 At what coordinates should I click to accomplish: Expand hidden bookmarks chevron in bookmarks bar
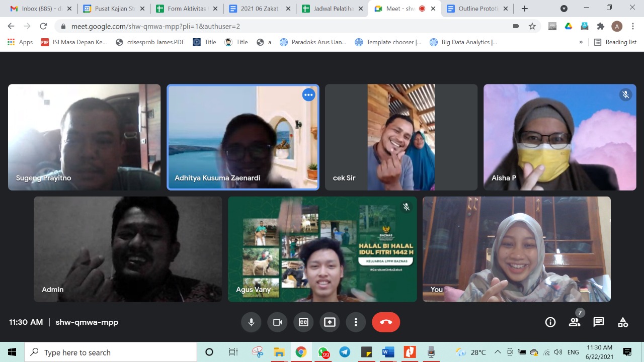tap(581, 42)
